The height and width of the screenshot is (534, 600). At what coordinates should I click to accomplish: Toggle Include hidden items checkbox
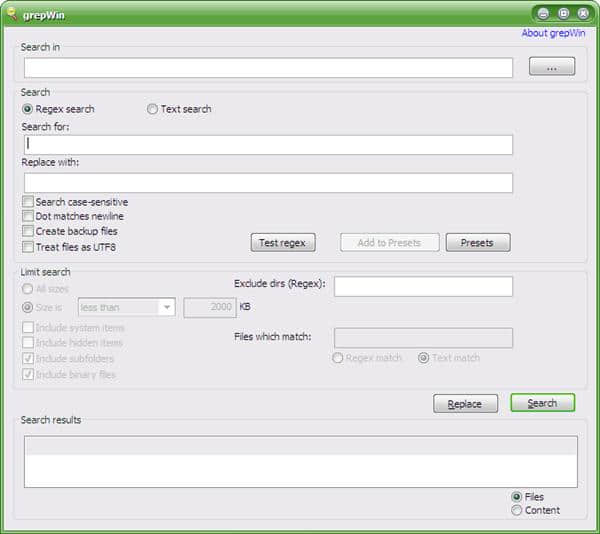pyautogui.click(x=28, y=342)
